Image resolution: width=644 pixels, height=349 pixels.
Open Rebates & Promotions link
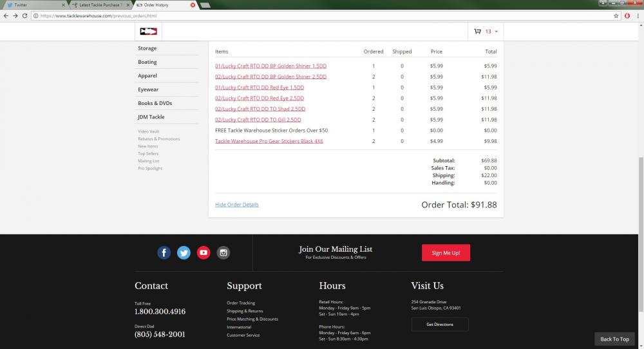click(x=158, y=139)
